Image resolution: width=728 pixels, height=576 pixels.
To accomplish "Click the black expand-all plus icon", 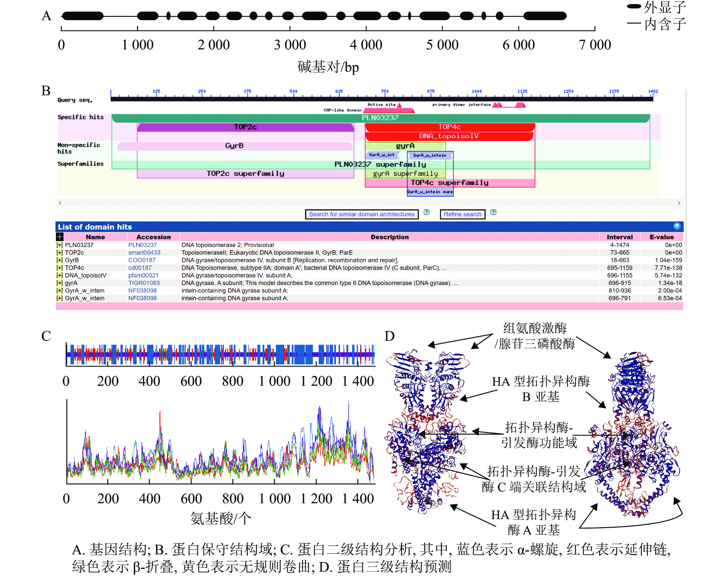I will click(60, 237).
